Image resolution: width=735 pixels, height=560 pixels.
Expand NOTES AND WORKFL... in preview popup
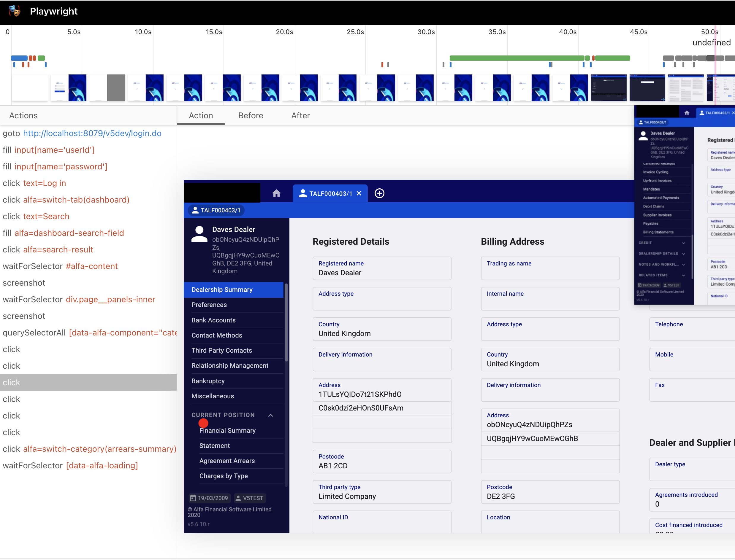coord(683,264)
